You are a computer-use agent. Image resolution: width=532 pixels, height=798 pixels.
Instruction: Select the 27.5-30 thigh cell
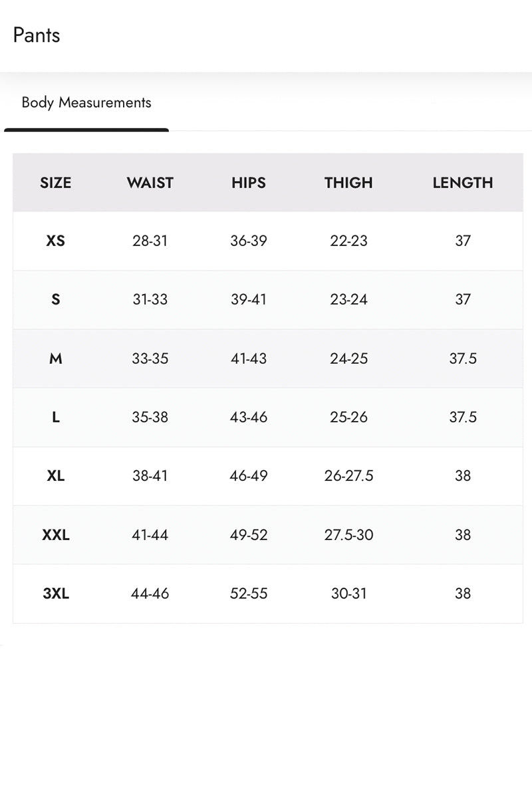click(x=348, y=535)
